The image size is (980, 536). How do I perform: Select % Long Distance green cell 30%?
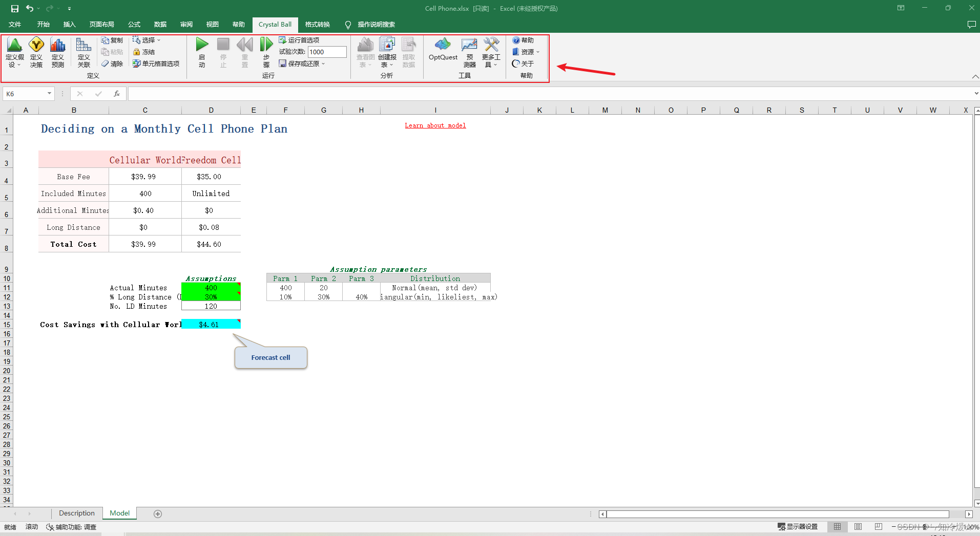211,297
